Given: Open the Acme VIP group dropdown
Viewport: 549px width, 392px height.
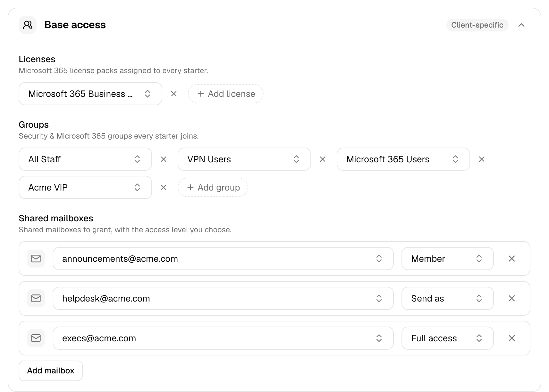Looking at the screenshot, I should click(85, 187).
